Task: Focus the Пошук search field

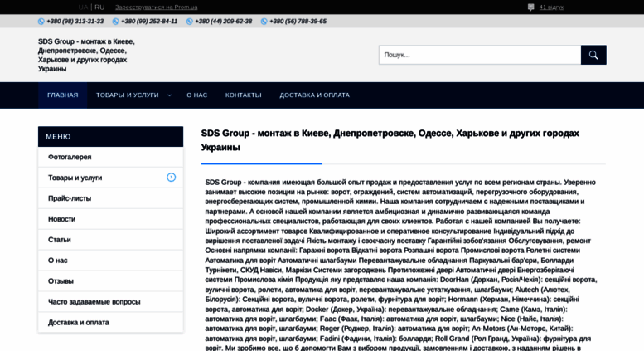Action: (x=480, y=55)
